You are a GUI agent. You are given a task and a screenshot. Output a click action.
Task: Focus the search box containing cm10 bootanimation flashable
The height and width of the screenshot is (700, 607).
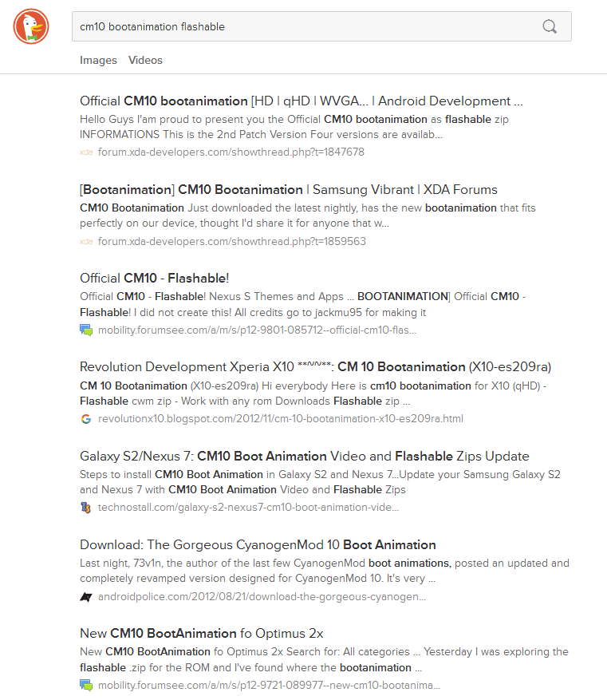(321, 27)
